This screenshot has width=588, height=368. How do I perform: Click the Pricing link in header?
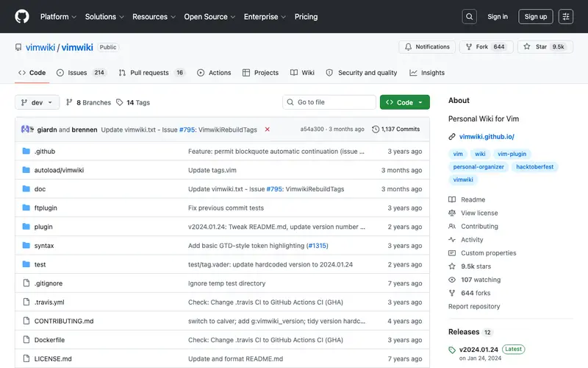[306, 16]
